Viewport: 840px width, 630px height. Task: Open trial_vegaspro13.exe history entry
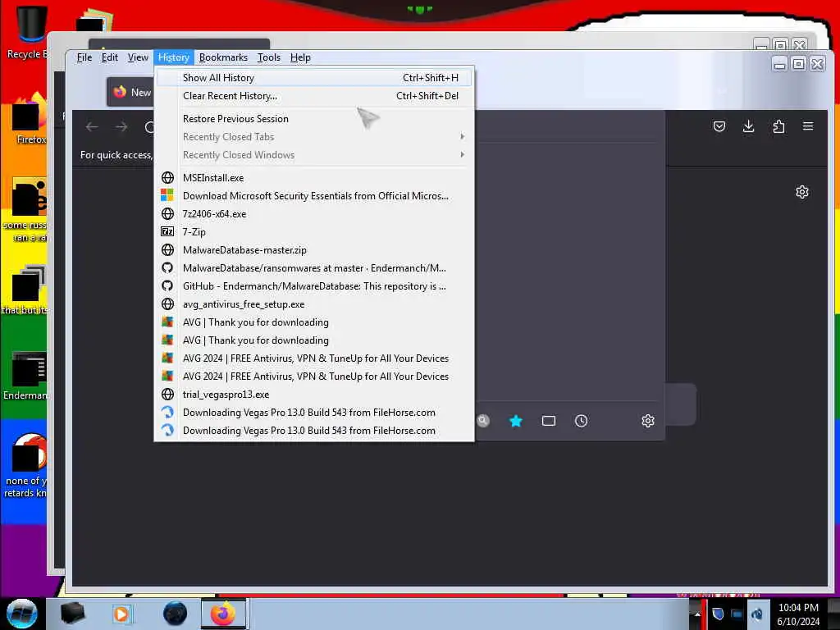point(314,395)
